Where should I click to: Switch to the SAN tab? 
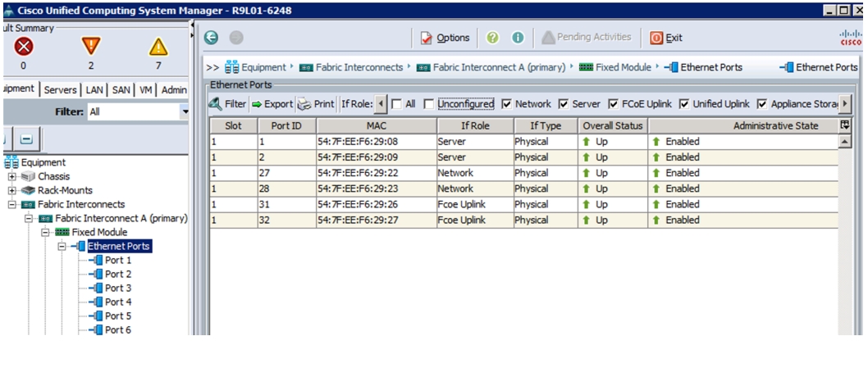[121, 89]
